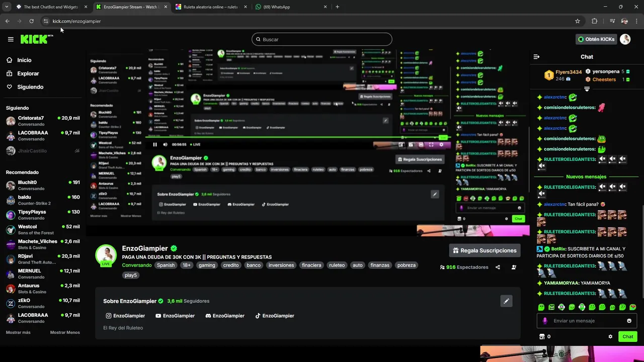Toggle theater mode on the stream player
Image resolution: width=644 pixels, height=362 pixels.
point(421,145)
